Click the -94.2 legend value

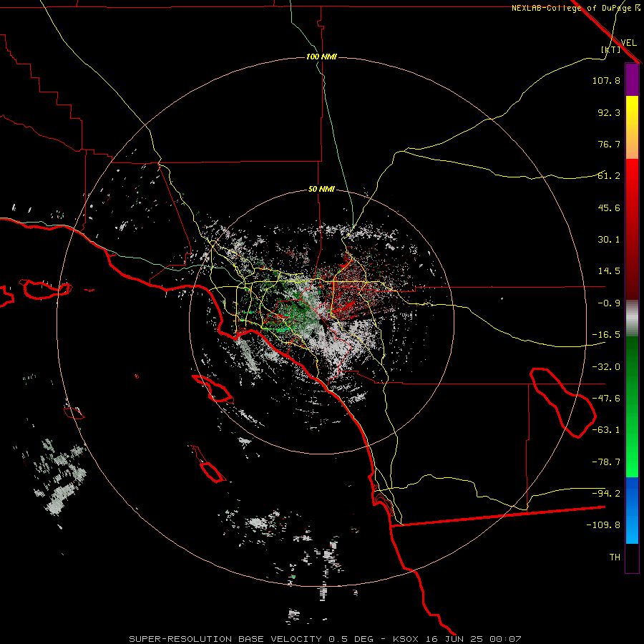tap(606, 494)
